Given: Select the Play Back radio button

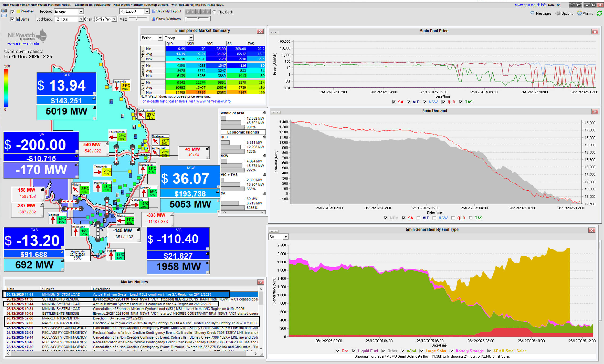Looking at the screenshot, I should pyautogui.click(x=214, y=12).
